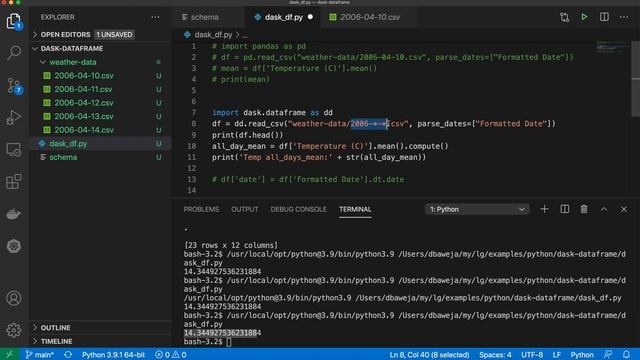Open the Explorer view in activity bar
Image resolution: width=640 pixels, height=360 pixels.
(13, 21)
